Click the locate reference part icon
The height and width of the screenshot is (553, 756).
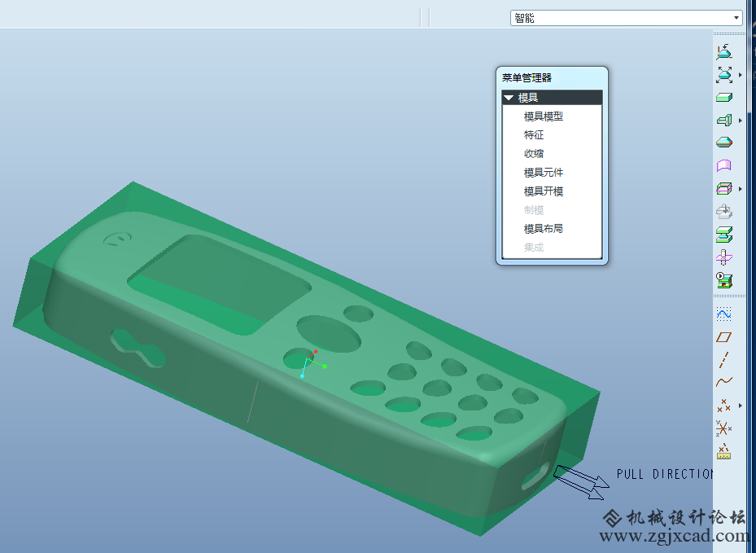pos(724,51)
